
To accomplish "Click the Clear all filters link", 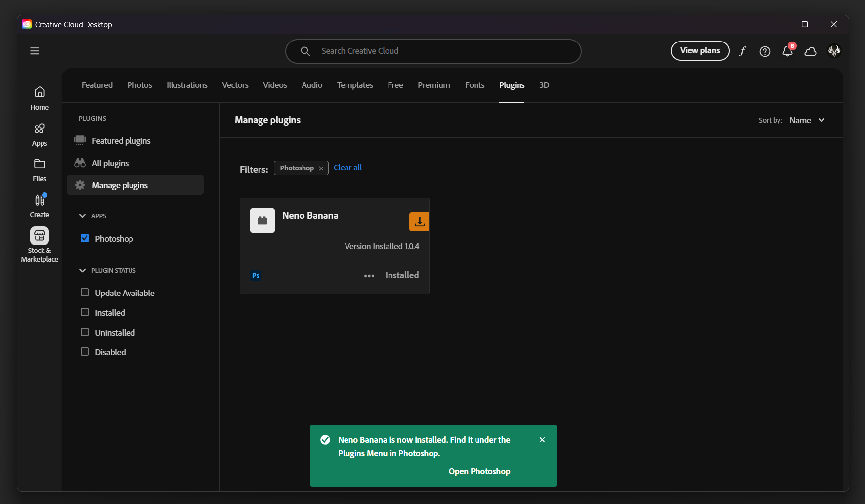I will (347, 168).
